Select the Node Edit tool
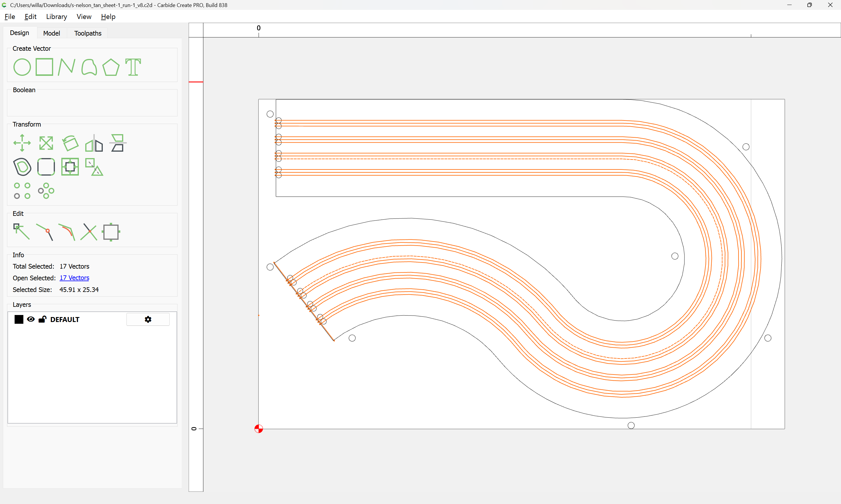This screenshot has width=841, height=504. [21, 232]
